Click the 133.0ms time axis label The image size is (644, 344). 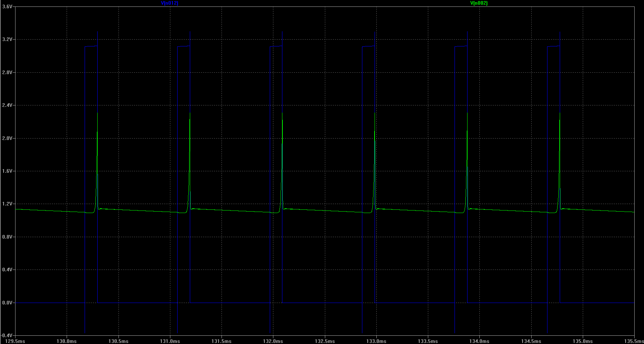coord(376,341)
